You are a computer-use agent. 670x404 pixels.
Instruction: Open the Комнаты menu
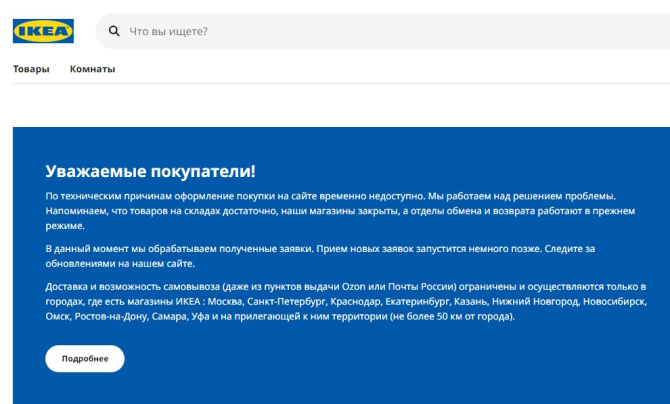pos(92,69)
